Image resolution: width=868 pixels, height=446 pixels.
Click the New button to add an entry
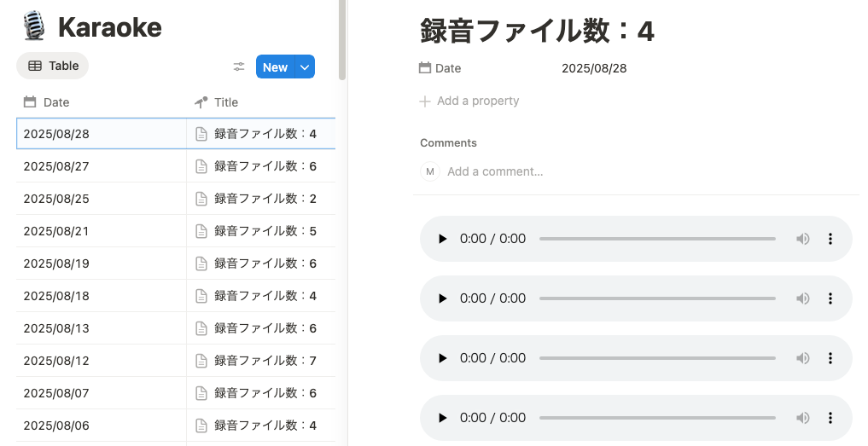(275, 67)
